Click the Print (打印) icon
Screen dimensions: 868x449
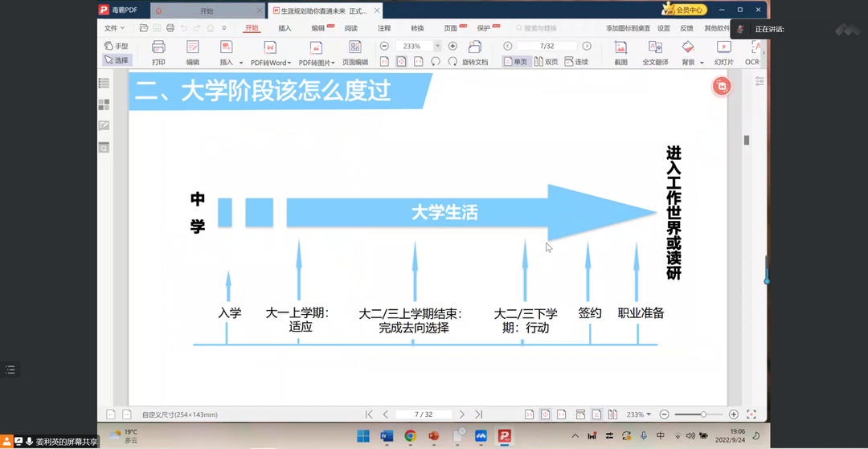tap(158, 52)
